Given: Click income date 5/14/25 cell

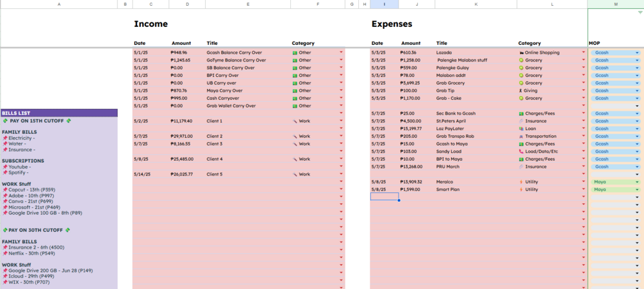Looking at the screenshot, I should (x=142, y=174).
